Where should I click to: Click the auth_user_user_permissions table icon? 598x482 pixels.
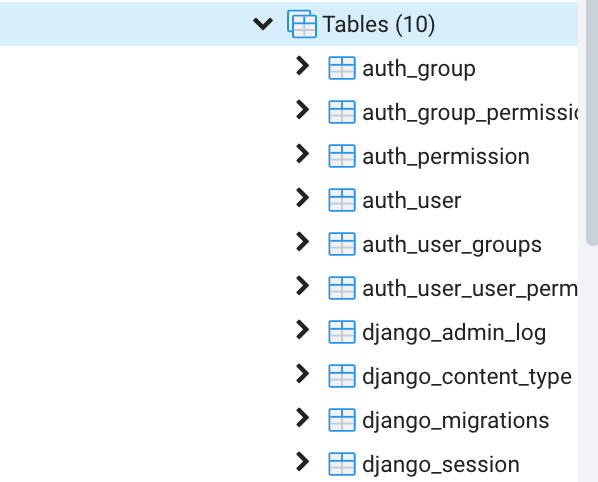(x=342, y=288)
